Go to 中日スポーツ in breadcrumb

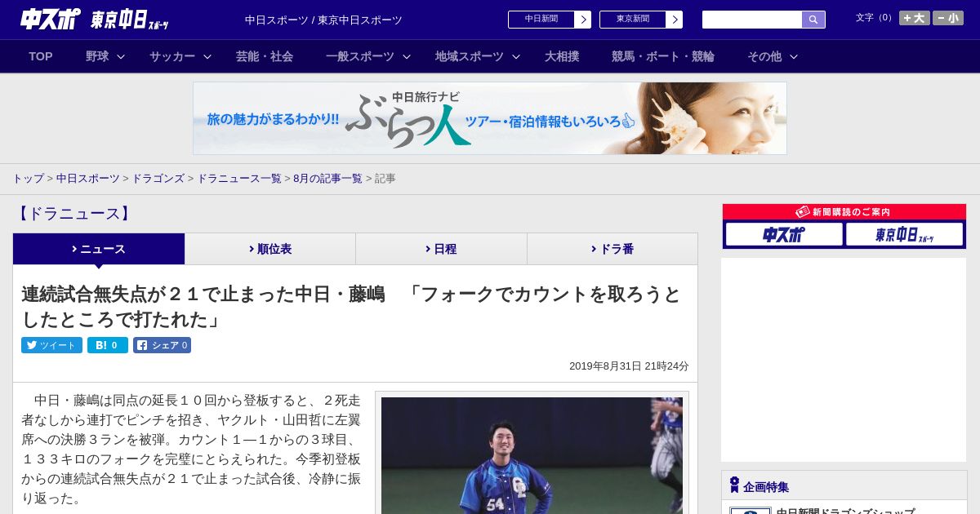pyautogui.click(x=88, y=178)
